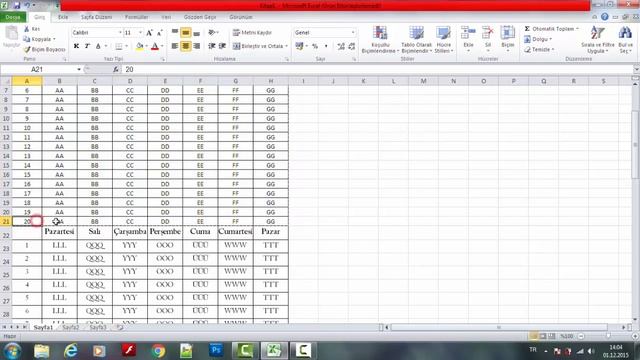Decrease indent in alignment group

click(211, 46)
